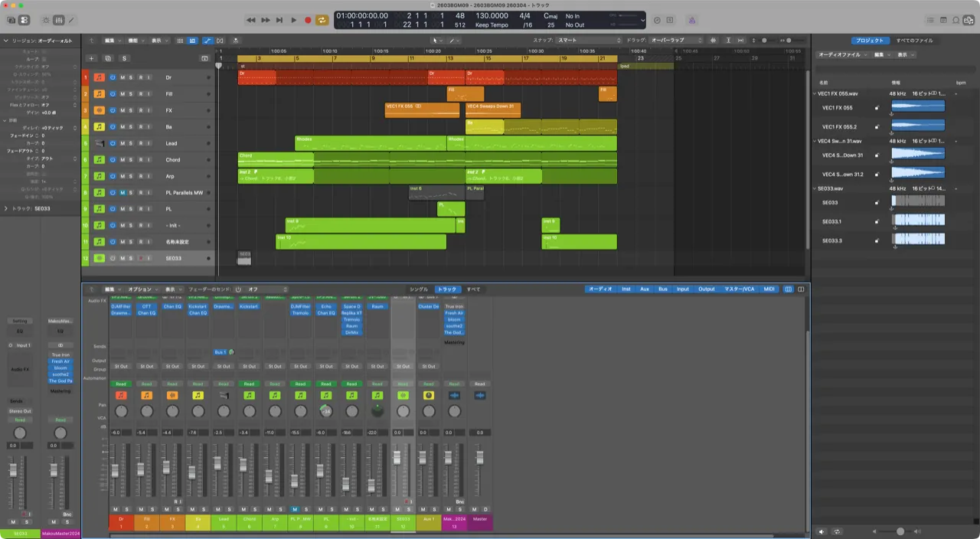Toggle the yellow Cycle mode button
Viewport: 980px width, 539px height.
point(322,20)
